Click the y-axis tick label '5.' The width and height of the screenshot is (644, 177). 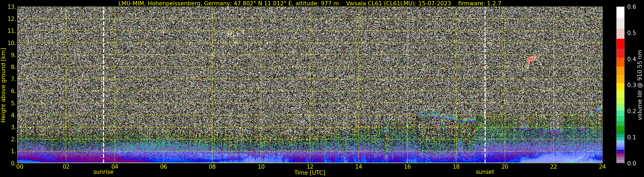tap(13, 103)
